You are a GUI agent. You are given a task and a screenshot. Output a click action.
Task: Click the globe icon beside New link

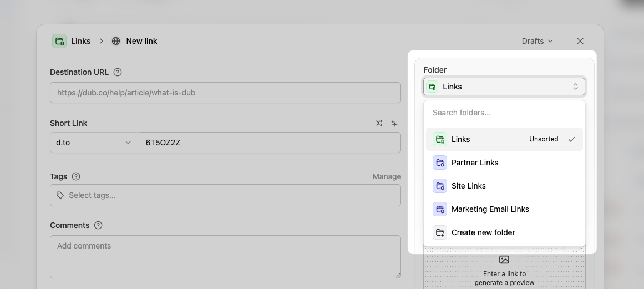coord(116,41)
